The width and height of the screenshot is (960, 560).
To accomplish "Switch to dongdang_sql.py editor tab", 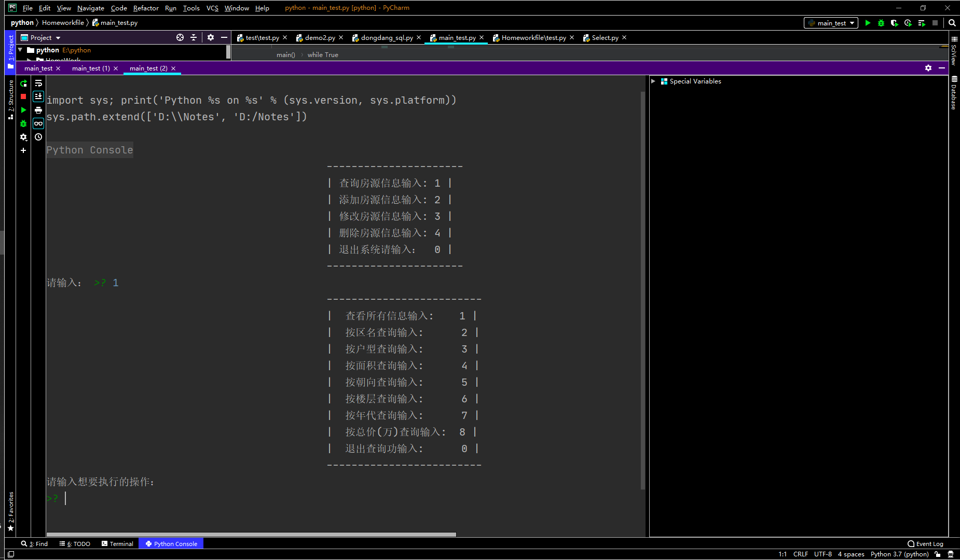I will [387, 37].
